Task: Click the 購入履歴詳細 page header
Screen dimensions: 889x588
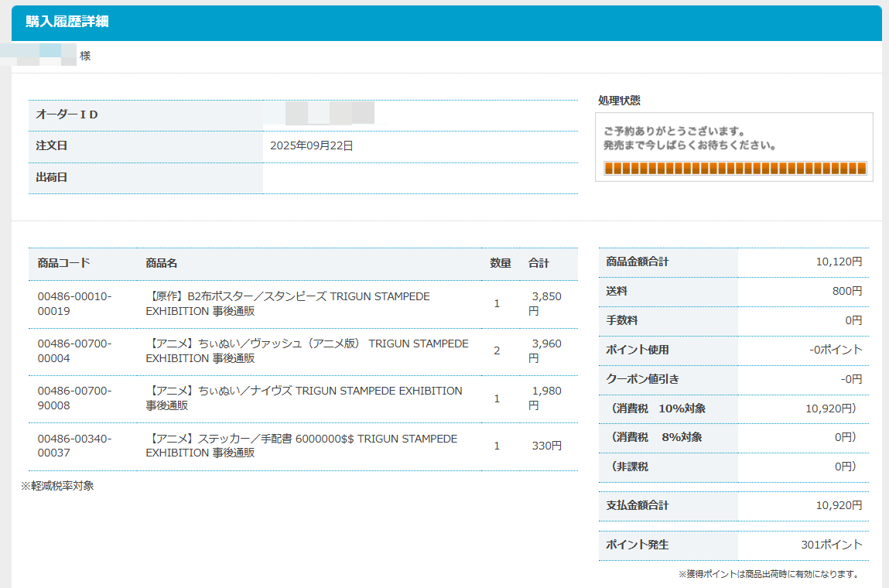Action: 67,22
